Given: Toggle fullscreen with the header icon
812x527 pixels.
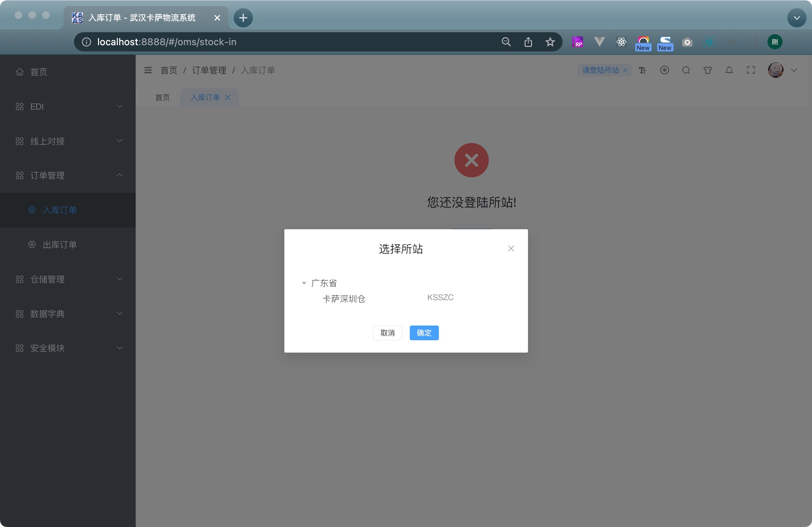Looking at the screenshot, I should click(x=751, y=70).
